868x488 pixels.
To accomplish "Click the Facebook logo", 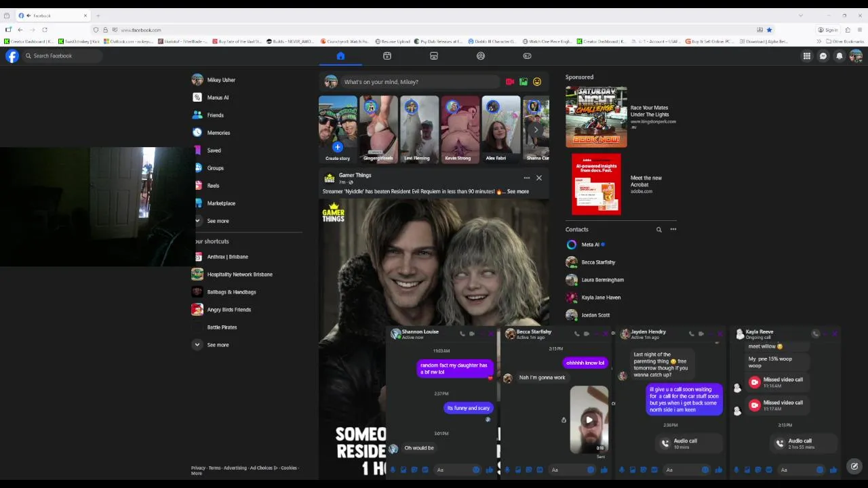I will 12,56.
